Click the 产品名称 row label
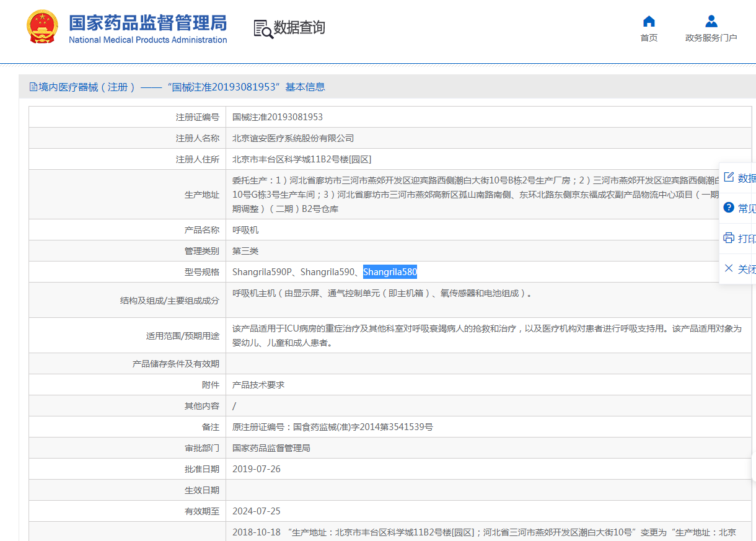756x541 pixels. [202, 230]
